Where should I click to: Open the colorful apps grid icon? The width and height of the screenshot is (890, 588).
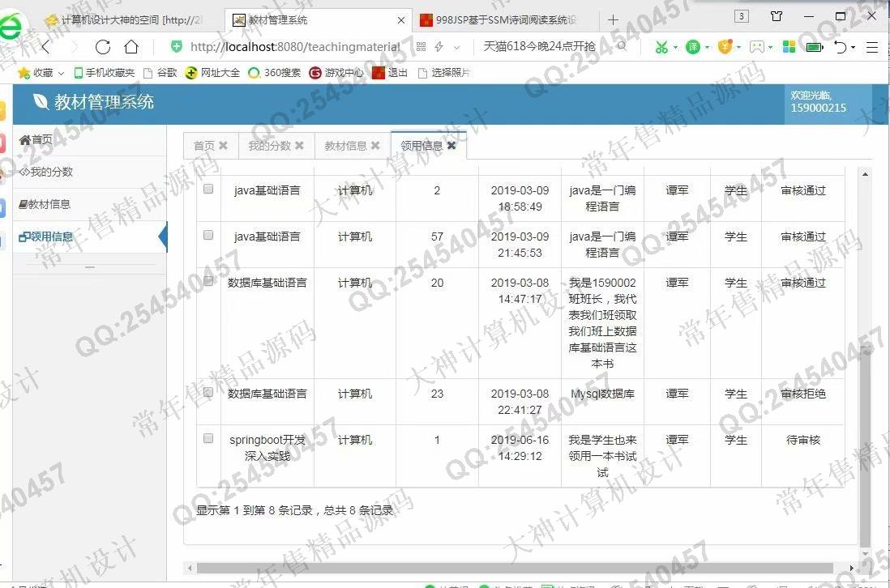(x=789, y=46)
